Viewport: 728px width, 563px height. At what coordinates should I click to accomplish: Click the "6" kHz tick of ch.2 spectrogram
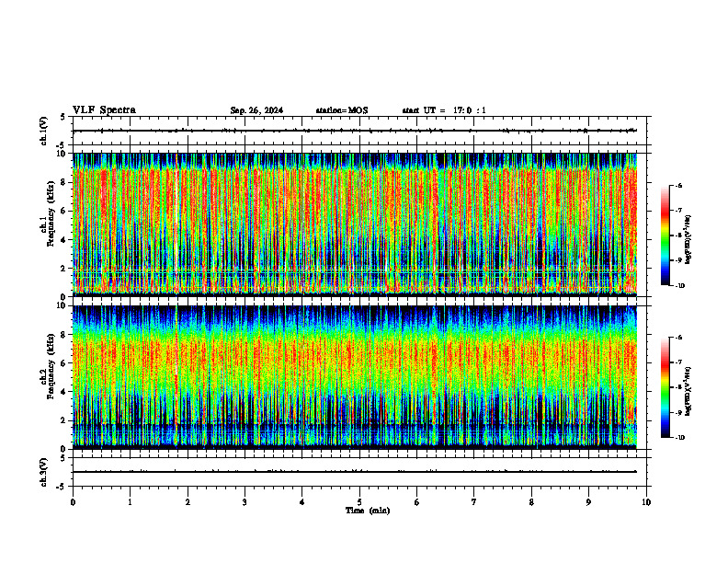[x=64, y=363]
